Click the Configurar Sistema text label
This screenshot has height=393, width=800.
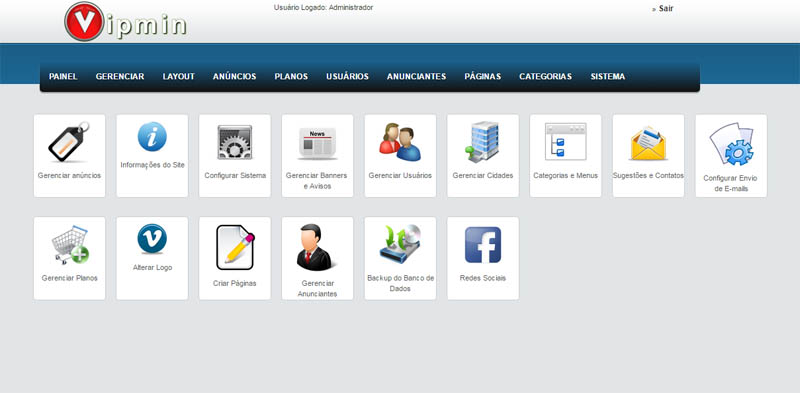pos(235,176)
